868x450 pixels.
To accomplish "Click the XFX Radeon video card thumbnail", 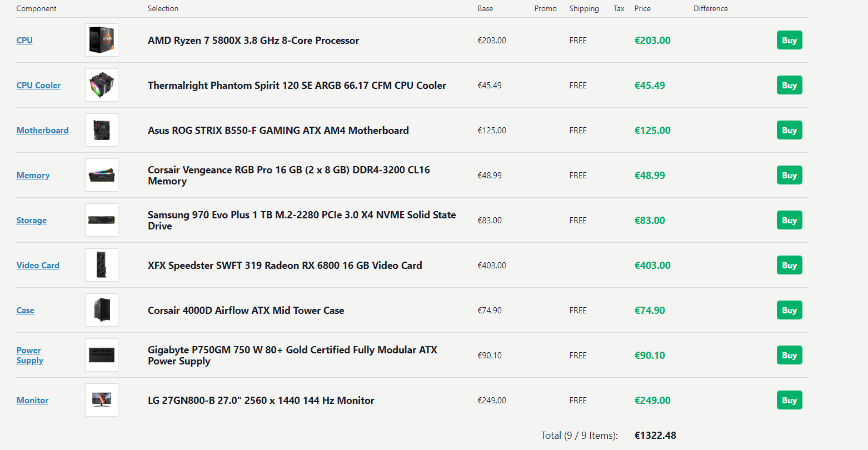I will 101,264.
